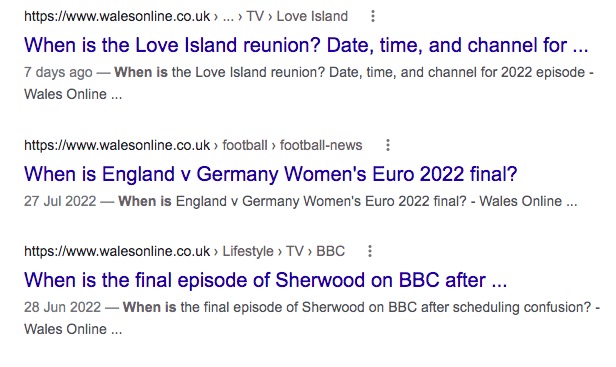616x367 pixels.
Task: Click the '28 Jun 2022' date label
Action: 62,307
